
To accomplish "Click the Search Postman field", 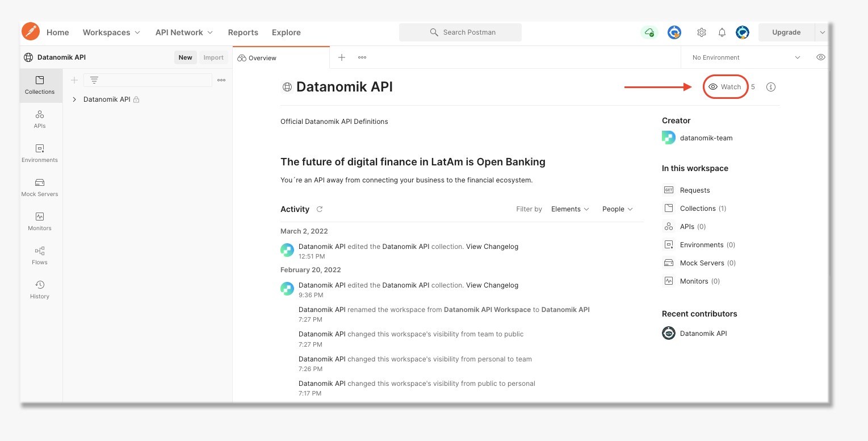I will tap(460, 32).
